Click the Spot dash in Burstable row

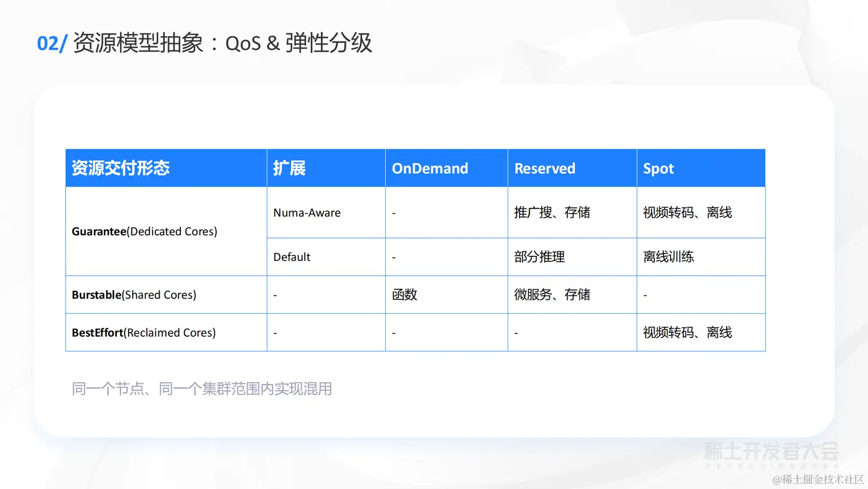[x=645, y=295]
